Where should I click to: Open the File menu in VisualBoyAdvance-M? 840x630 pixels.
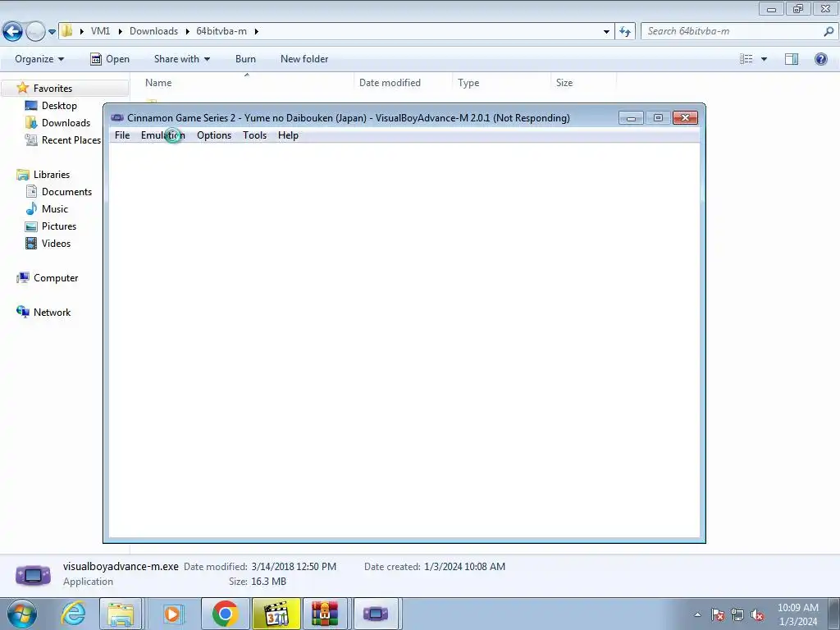[x=122, y=135]
